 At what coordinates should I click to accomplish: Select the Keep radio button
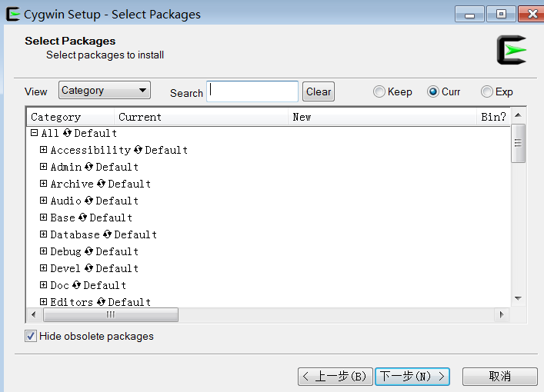pos(379,91)
